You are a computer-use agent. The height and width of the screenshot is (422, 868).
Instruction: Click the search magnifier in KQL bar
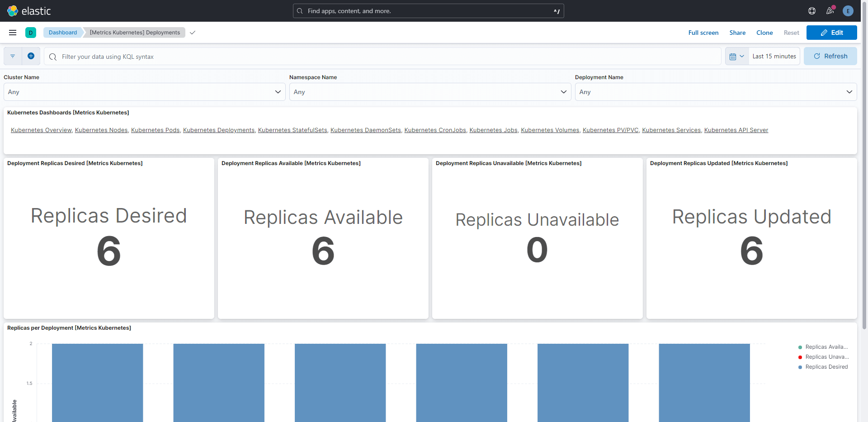point(53,57)
